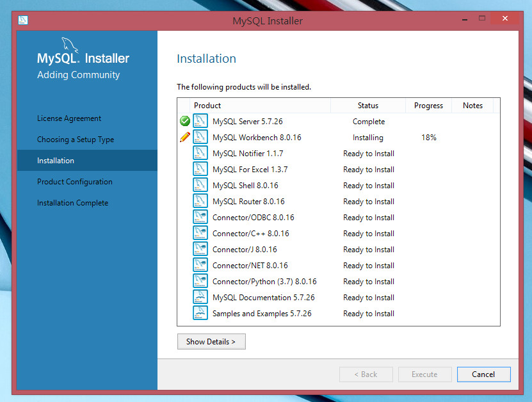
Task: Select the Installation step in sidebar
Action: point(87,161)
